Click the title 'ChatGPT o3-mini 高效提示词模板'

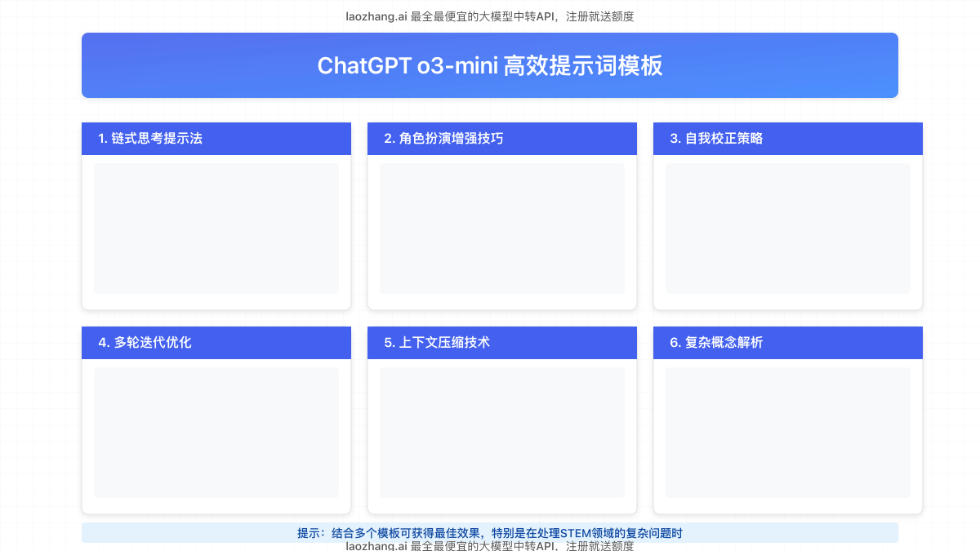(x=490, y=65)
